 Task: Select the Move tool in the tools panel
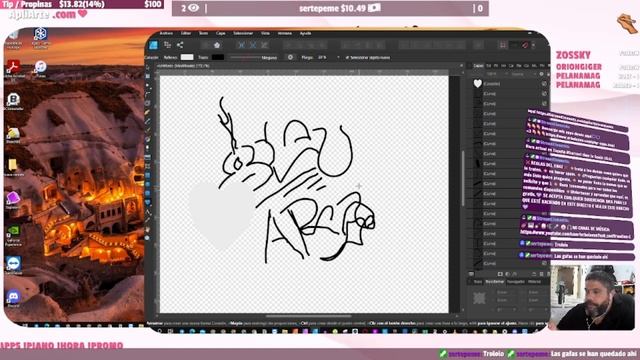(x=148, y=67)
